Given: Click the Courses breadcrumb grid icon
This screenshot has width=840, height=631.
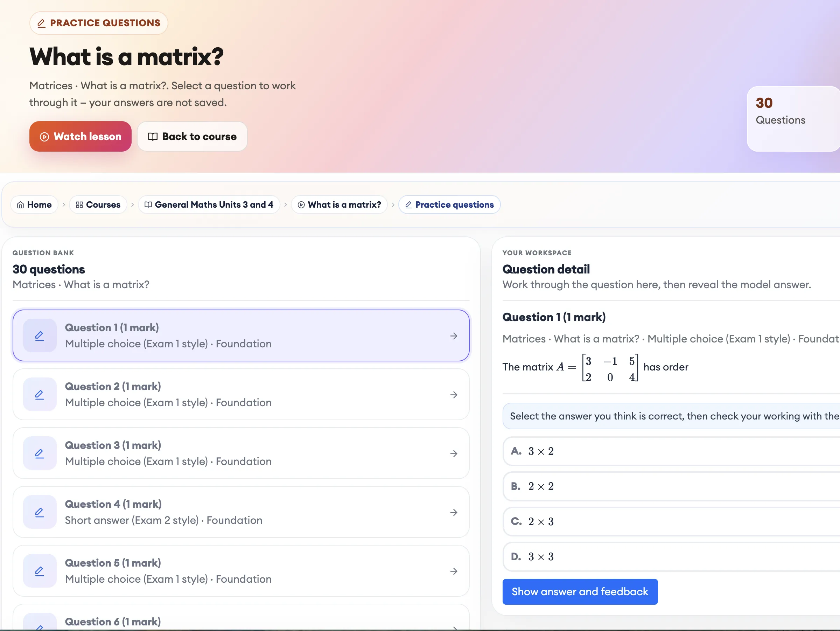Looking at the screenshot, I should click(x=79, y=205).
